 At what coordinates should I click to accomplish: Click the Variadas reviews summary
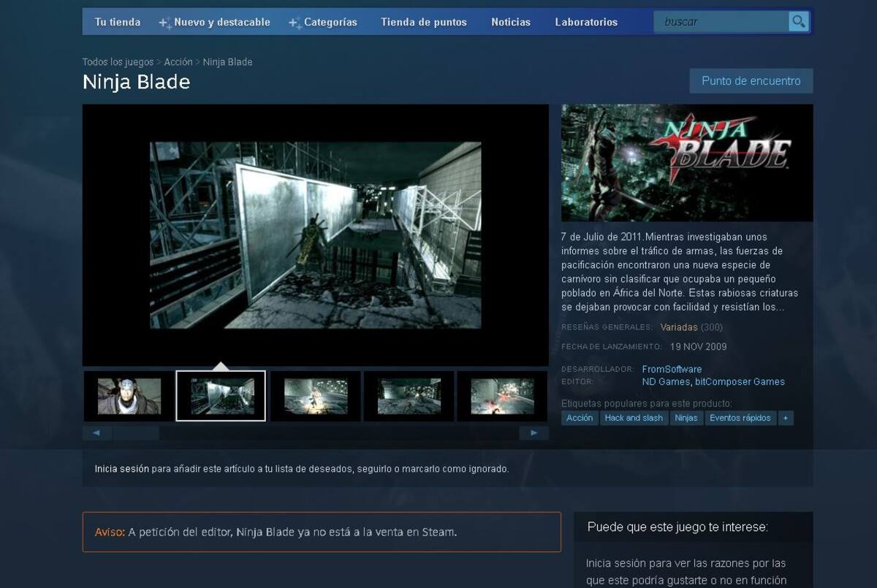[679, 327]
